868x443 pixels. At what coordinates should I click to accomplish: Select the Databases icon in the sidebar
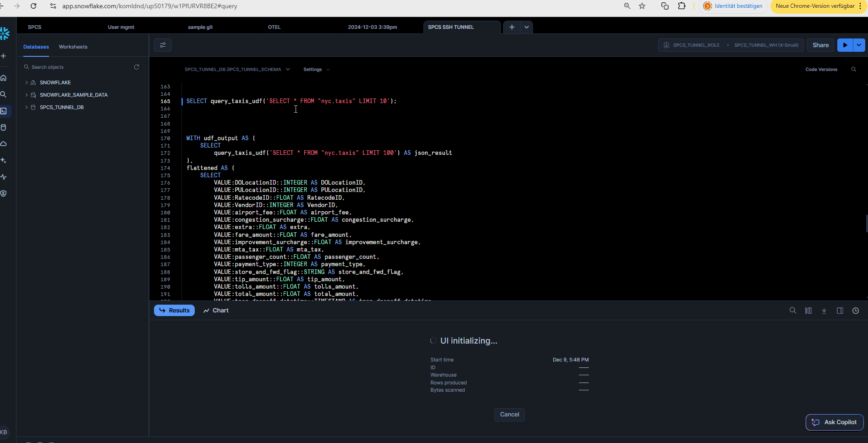coord(4,127)
